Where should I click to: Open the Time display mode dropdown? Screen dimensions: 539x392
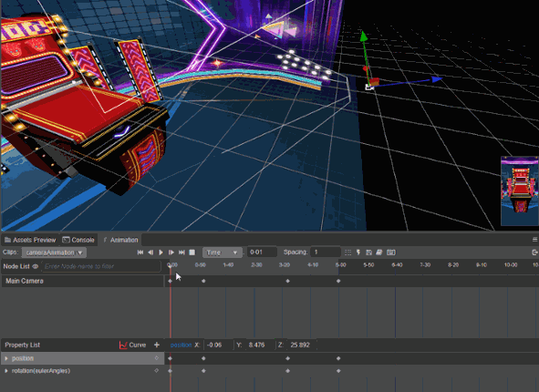coord(222,253)
